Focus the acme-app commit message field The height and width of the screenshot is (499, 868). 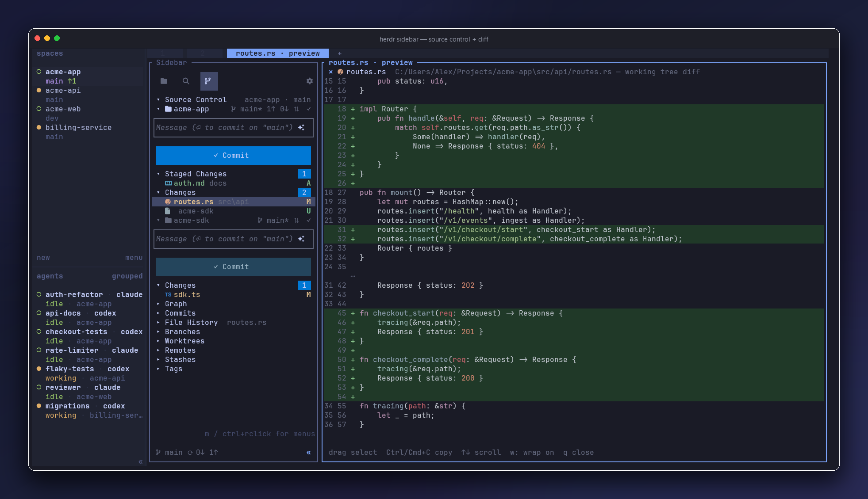point(234,128)
